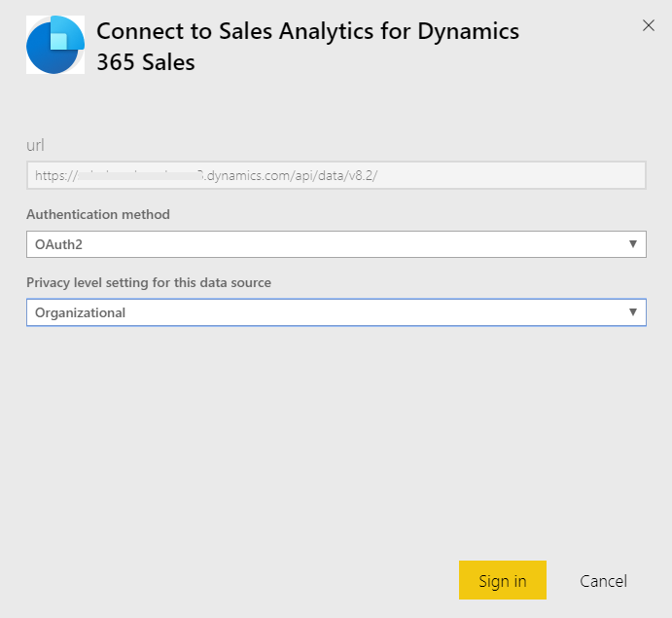
Task: Close the dialog with the X icon
Action: coord(649,25)
